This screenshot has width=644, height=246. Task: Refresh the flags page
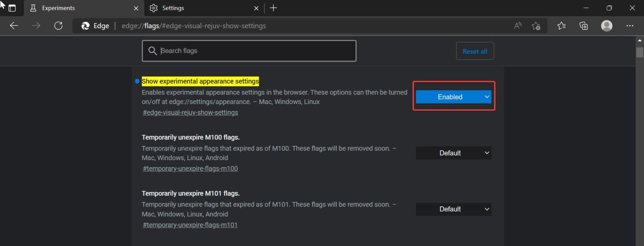tap(58, 26)
